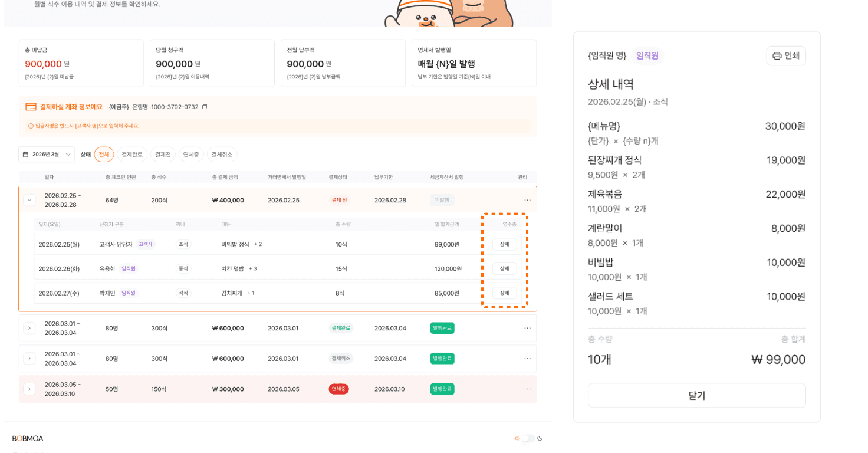
Task: Close the detail panel with 닫기
Action: coord(696,395)
